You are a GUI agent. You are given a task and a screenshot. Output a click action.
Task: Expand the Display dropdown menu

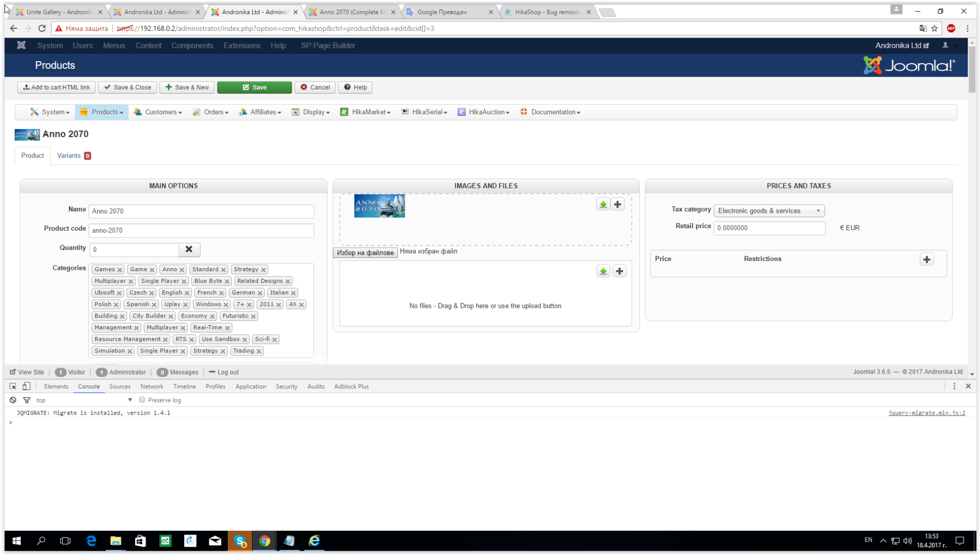pos(311,112)
